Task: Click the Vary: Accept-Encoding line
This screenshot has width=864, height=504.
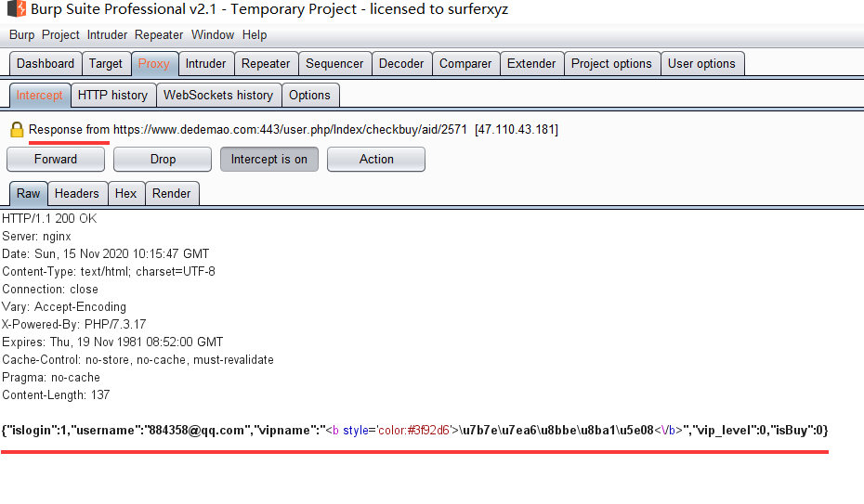Action: pyautogui.click(x=64, y=307)
